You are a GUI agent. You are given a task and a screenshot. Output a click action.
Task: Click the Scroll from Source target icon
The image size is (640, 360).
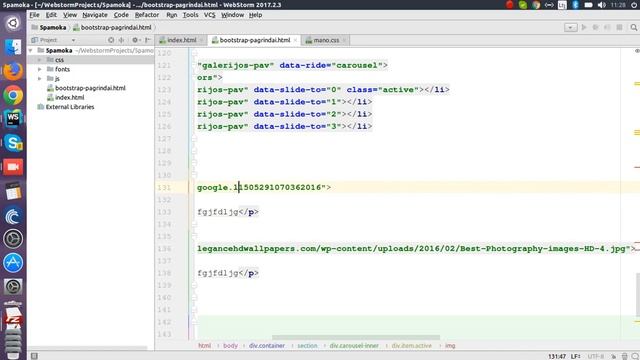click(111, 40)
